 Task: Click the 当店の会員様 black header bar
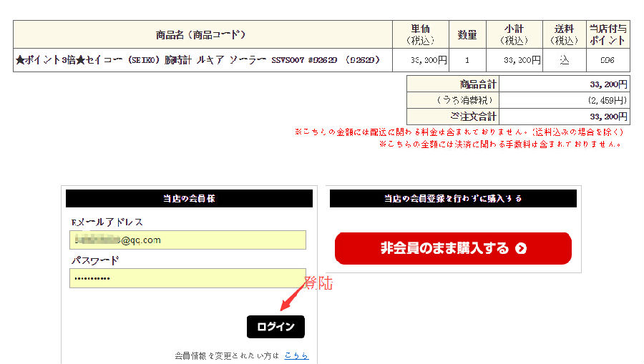point(189,199)
